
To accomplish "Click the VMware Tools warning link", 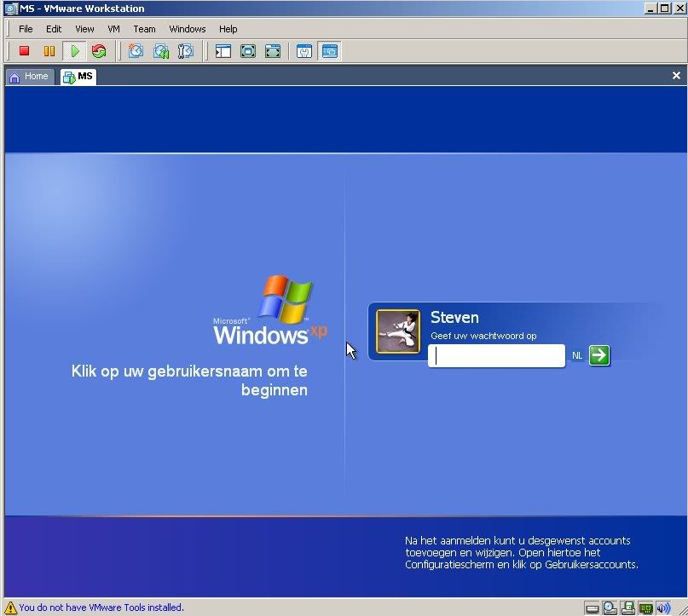I will [100, 607].
